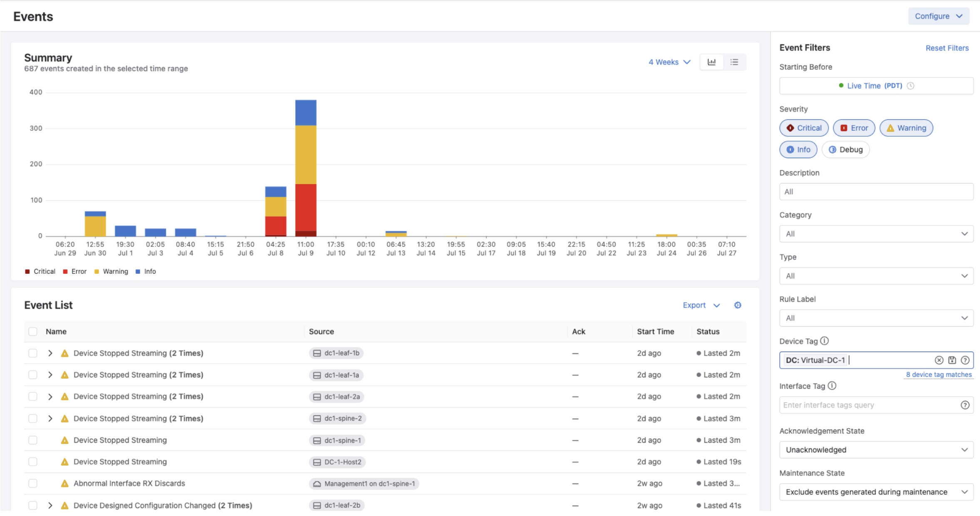980x516 pixels.
Task: Click interface icon in Management1 source chip
Action: 317,484
